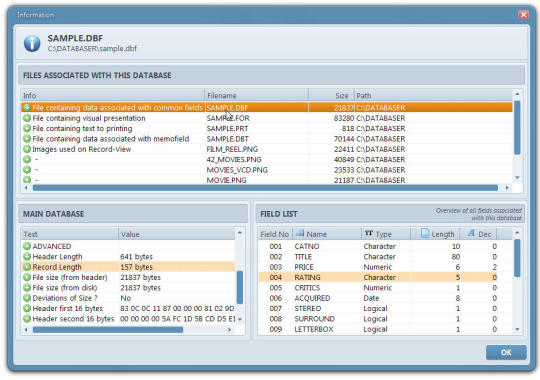The image size is (540, 380).
Task: Click the OK button
Action: coord(506,352)
